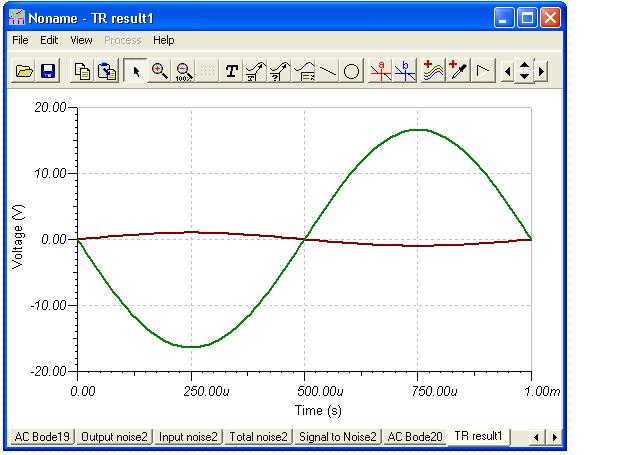Select the TR result1 tab
The image size is (640, 455).
(478, 436)
